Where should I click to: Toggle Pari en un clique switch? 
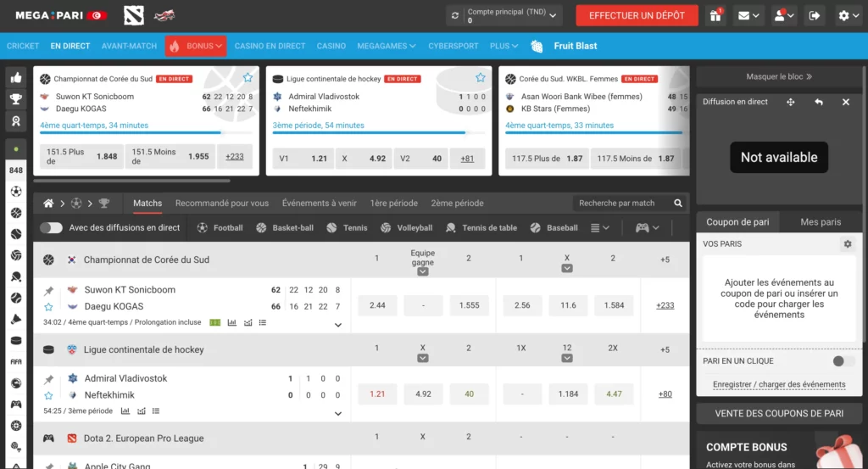click(x=843, y=361)
